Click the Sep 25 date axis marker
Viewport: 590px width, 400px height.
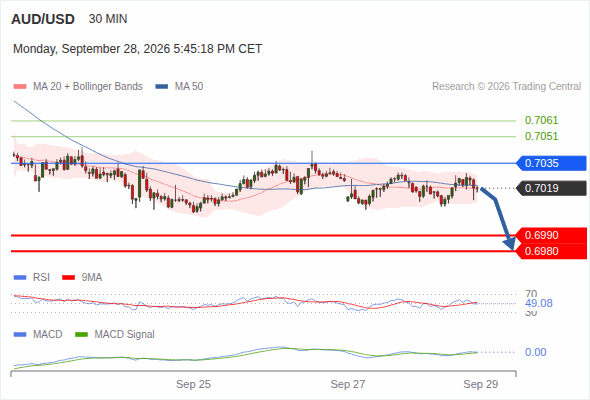(x=193, y=384)
